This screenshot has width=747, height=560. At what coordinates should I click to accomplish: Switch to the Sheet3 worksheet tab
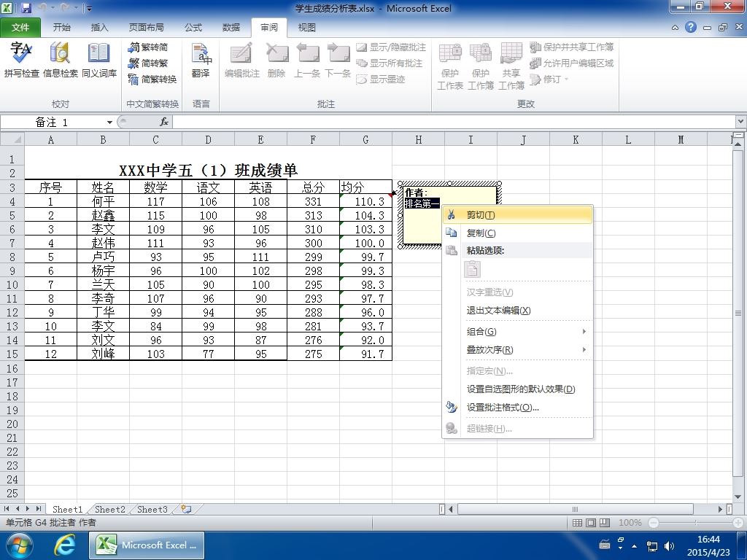click(152, 509)
